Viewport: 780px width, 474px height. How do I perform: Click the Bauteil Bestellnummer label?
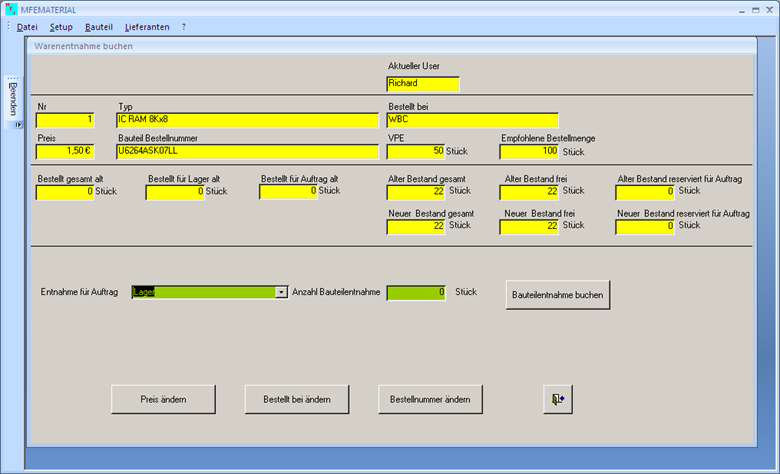pyautogui.click(x=158, y=138)
